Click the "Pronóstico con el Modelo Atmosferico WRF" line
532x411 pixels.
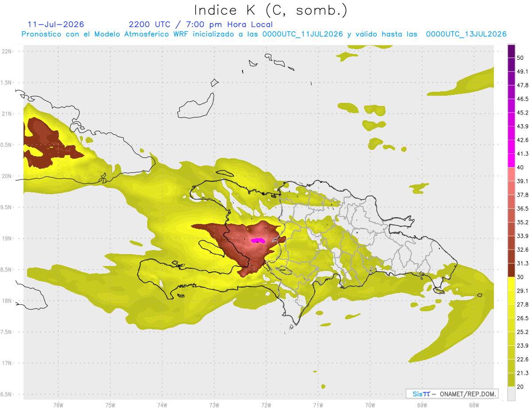tap(264, 34)
